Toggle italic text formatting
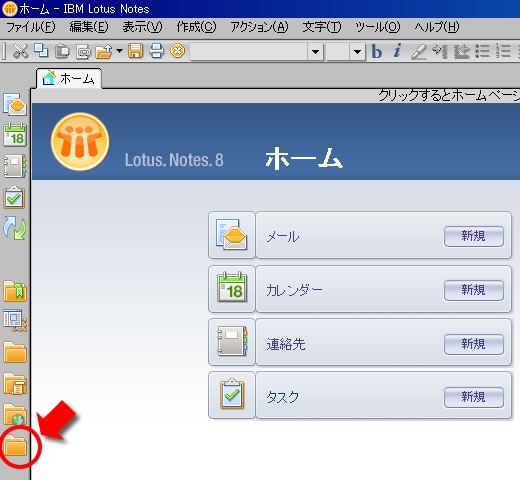The width and height of the screenshot is (520, 480). pyautogui.click(x=397, y=51)
